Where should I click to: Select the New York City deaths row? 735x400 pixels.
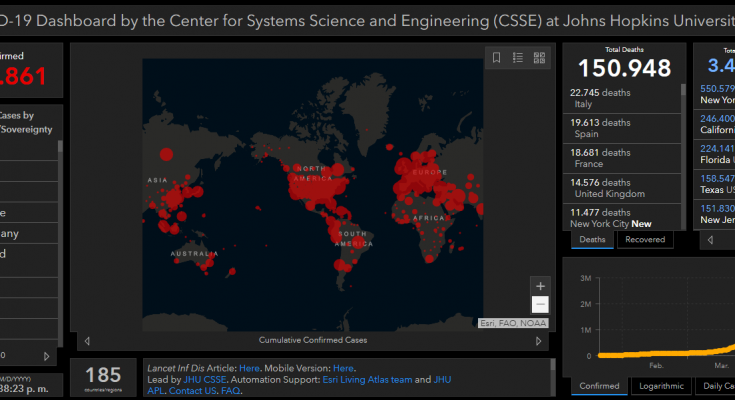click(x=622, y=217)
